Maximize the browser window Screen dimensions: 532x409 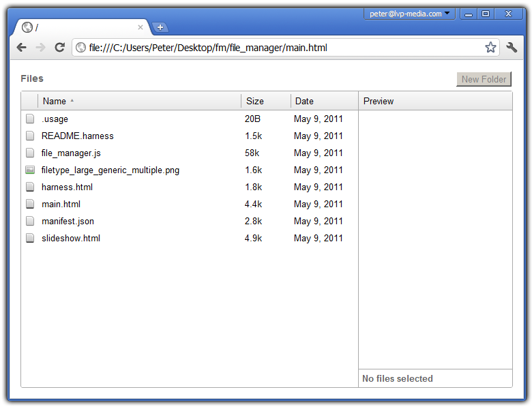click(x=486, y=14)
